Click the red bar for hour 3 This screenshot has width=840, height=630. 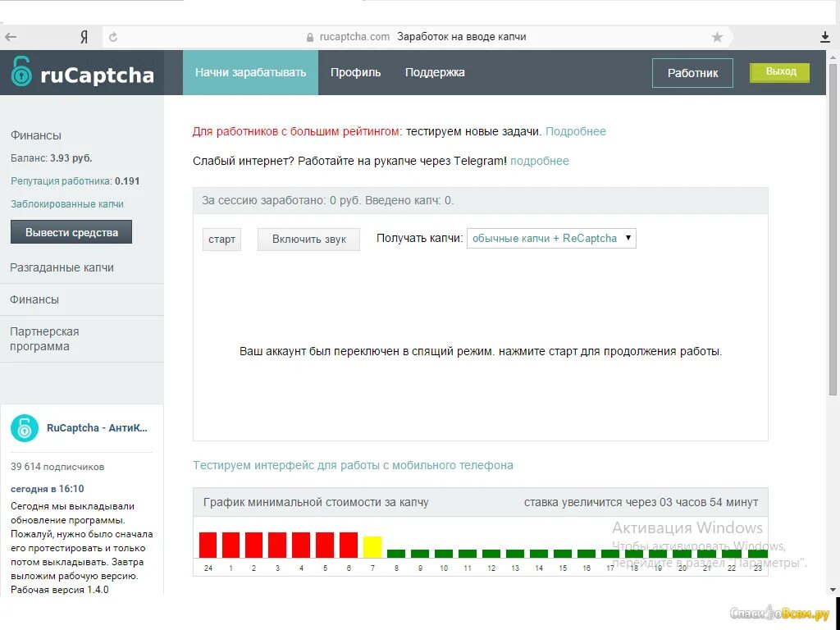277,545
